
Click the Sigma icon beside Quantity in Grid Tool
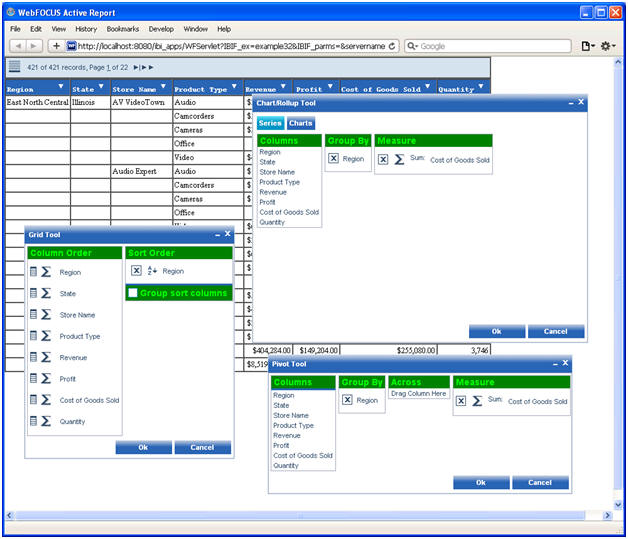point(46,421)
